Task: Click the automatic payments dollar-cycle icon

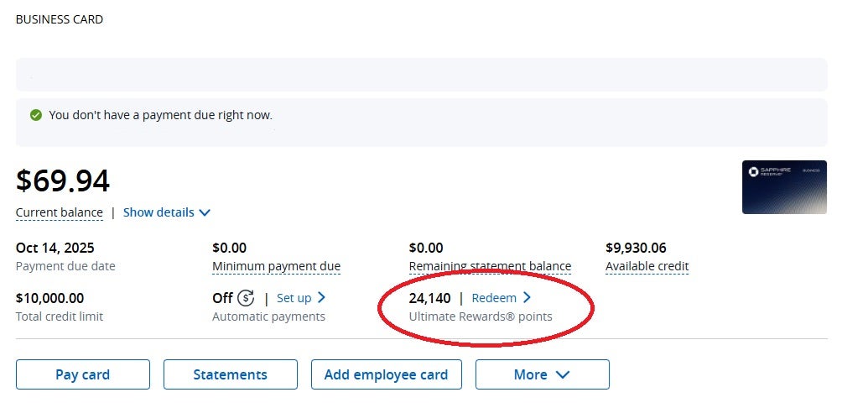Action: [x=246, y=297]
